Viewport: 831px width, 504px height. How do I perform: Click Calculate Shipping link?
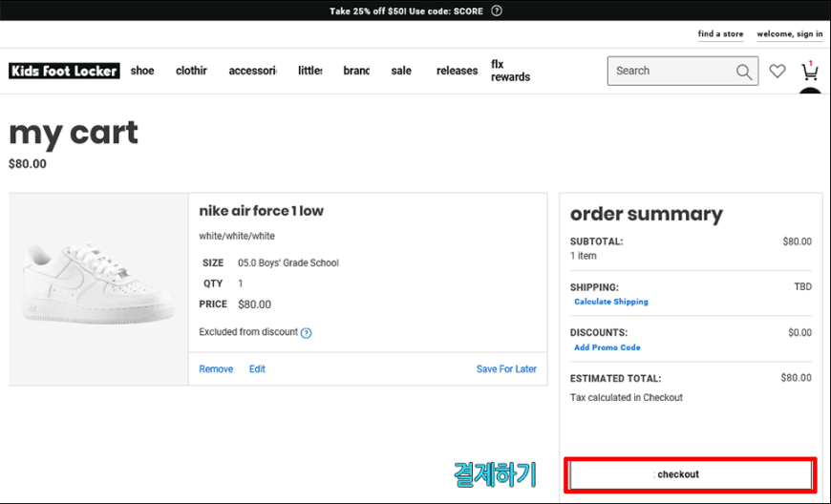(611, 302)
